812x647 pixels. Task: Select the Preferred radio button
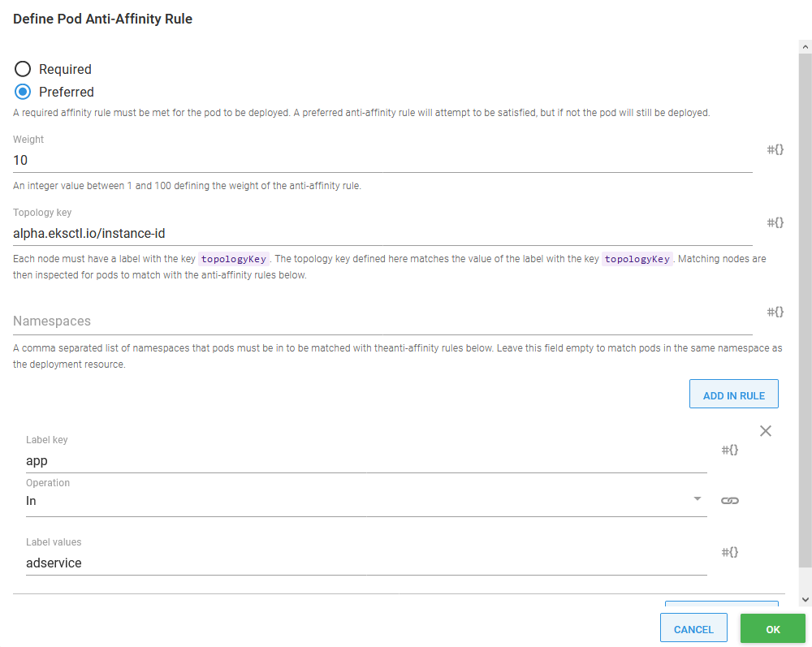[23, 92]
